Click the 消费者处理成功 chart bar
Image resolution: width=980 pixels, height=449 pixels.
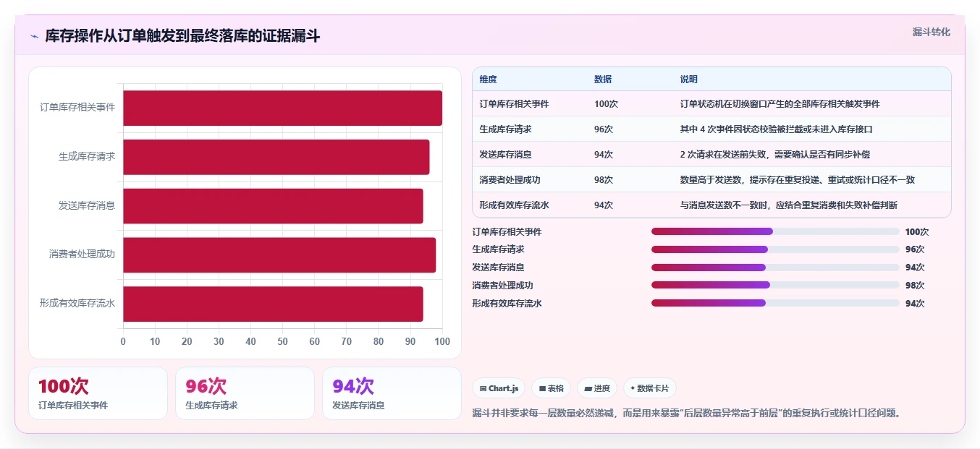[279, 255]
